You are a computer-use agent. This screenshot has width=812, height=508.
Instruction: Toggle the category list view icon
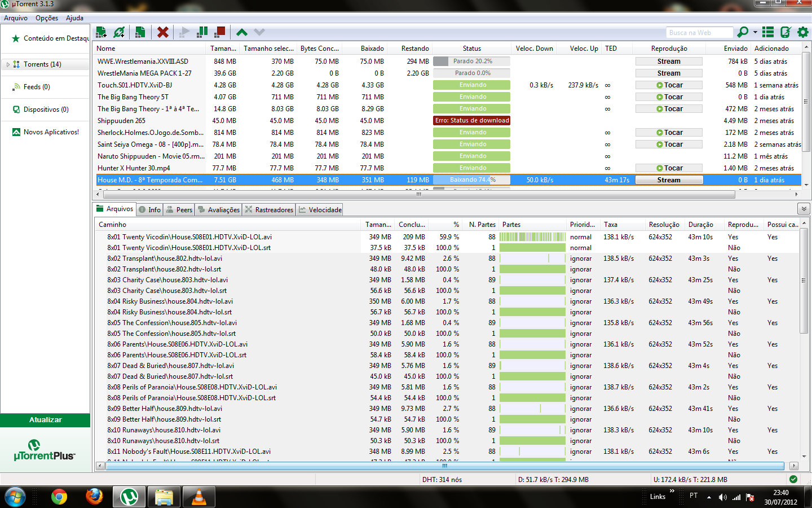[x=768, y=32]
